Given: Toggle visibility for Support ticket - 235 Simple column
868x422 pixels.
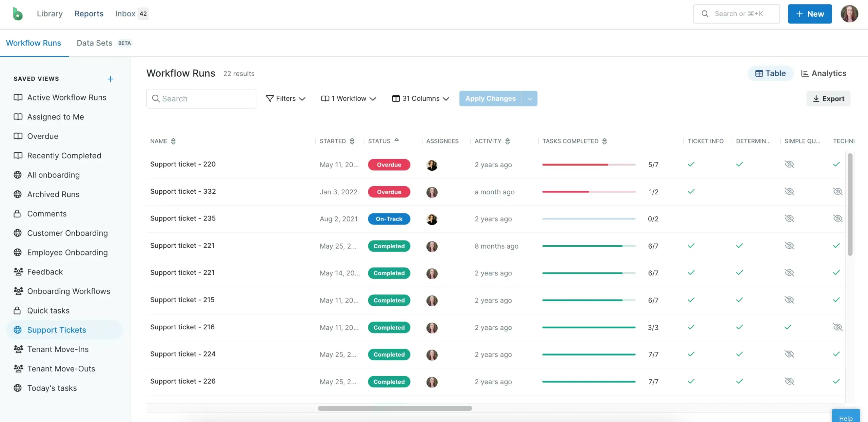Looking at the screenshot, I should point(790,218).
